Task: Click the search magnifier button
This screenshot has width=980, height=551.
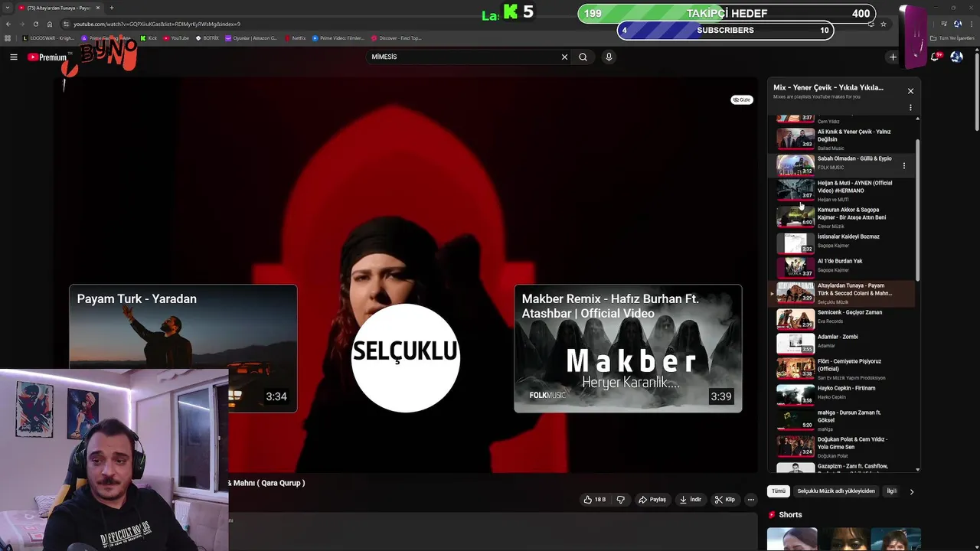Action: pyautogui.click(x=583, y=57)
